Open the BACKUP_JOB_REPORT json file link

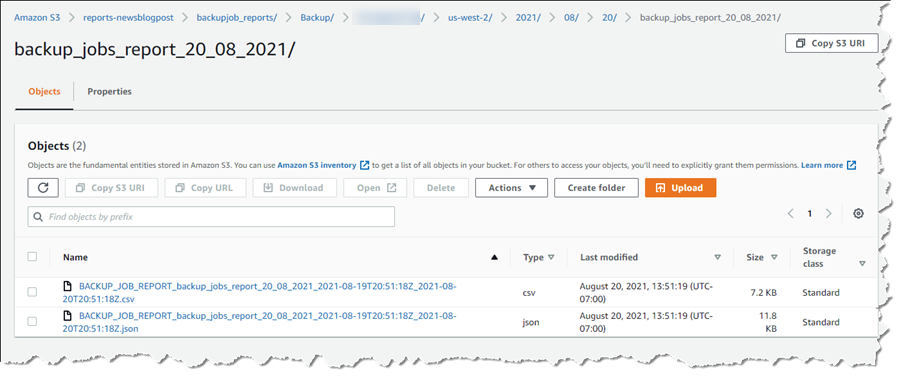259,322
